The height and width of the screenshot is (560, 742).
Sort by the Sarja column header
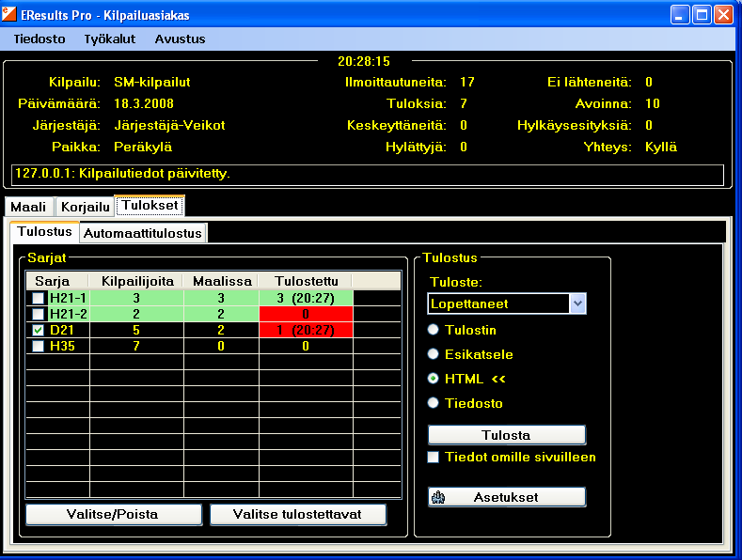tap(57, 282)
